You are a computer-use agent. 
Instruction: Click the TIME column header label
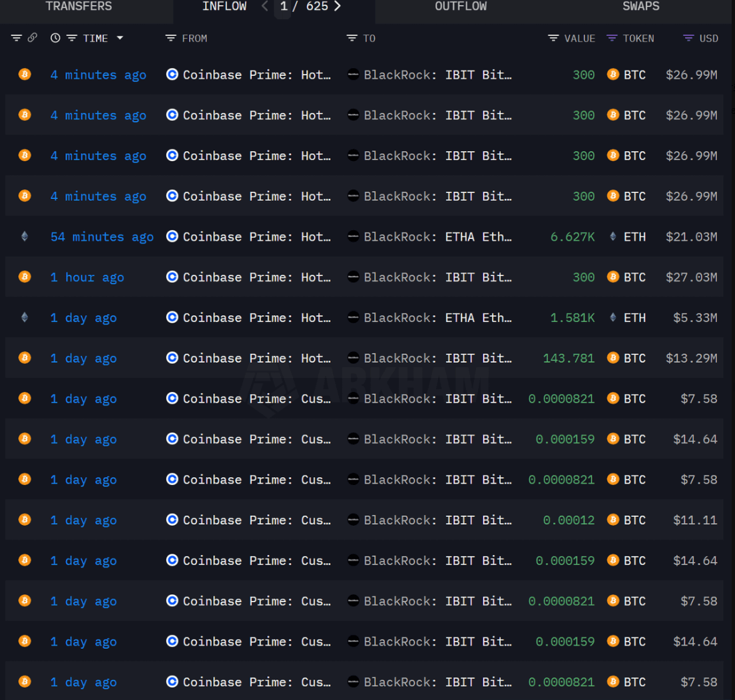(96, 39)
